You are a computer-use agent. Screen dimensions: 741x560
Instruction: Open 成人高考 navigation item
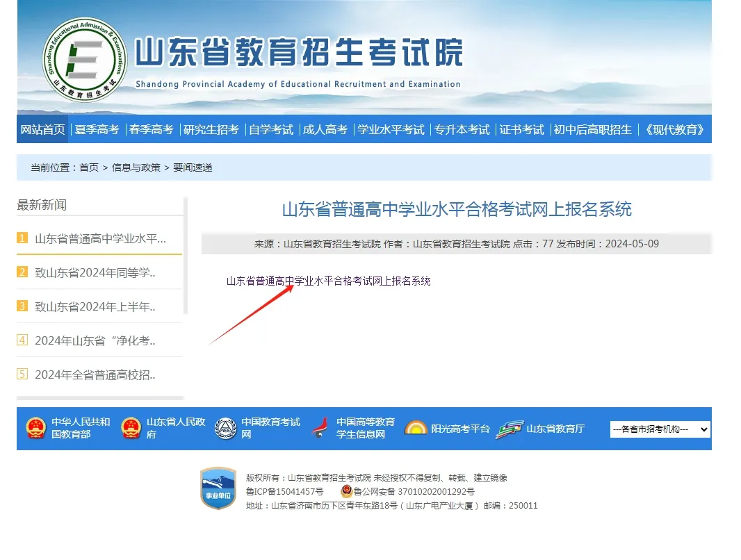tap(325, 129)
